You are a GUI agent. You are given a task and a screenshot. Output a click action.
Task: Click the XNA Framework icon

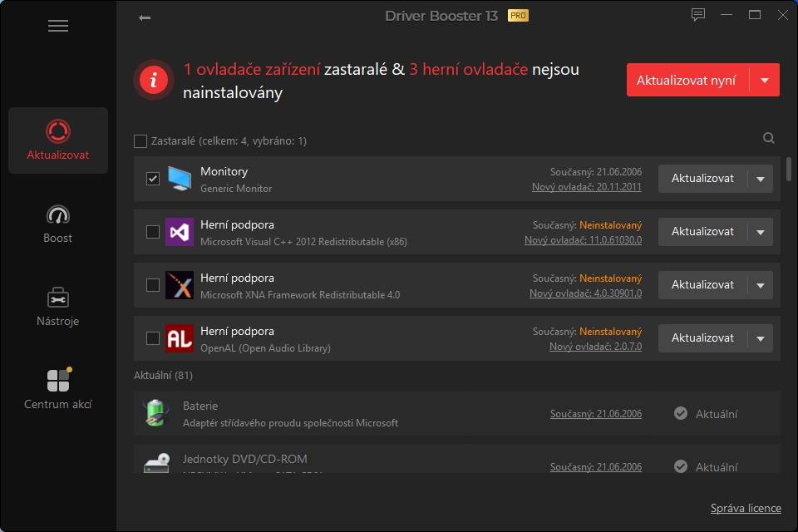pos(180,285)
